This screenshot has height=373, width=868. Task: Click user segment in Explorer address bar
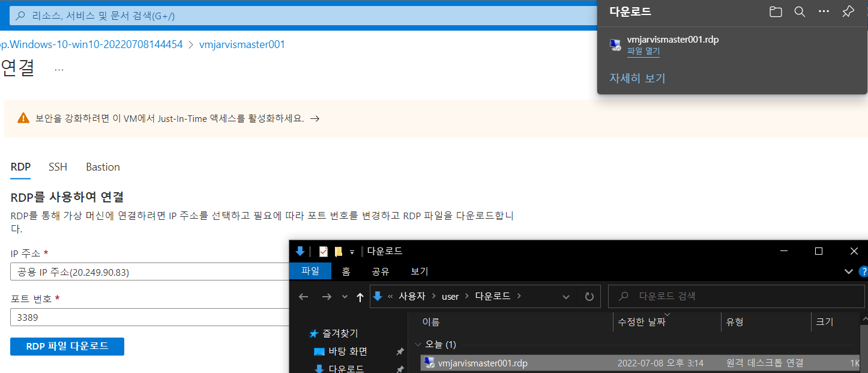450,296
